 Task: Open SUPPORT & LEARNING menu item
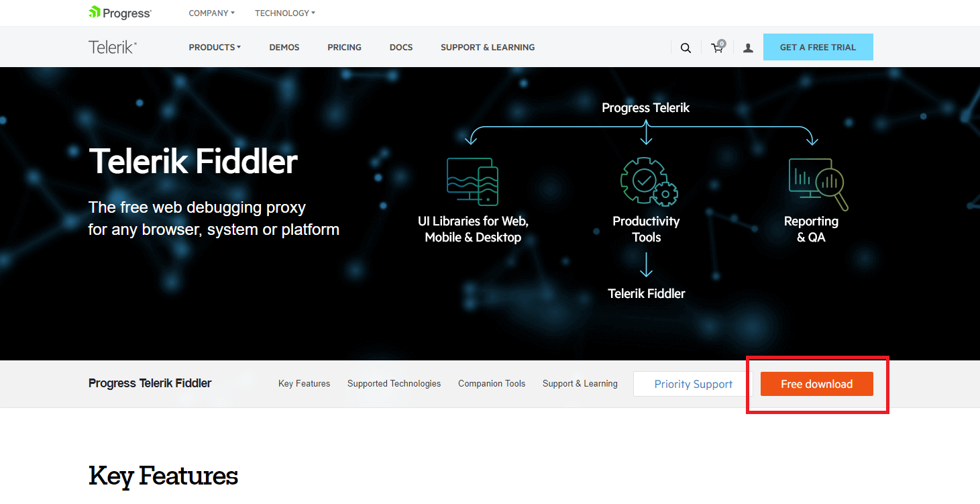[x=488, y=48]
